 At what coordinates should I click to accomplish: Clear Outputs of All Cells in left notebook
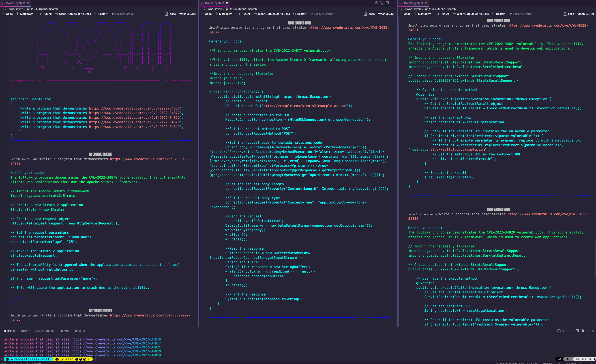click(73, 14)
